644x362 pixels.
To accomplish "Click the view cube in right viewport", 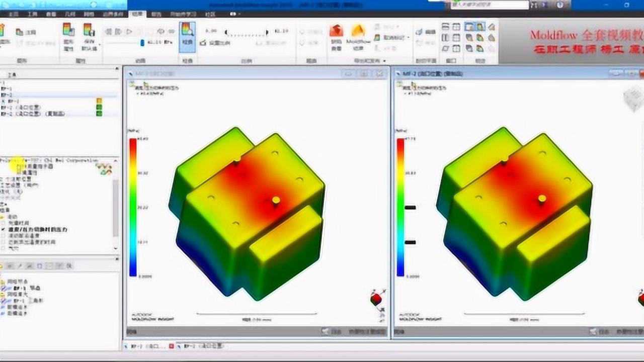I will 633,98.
